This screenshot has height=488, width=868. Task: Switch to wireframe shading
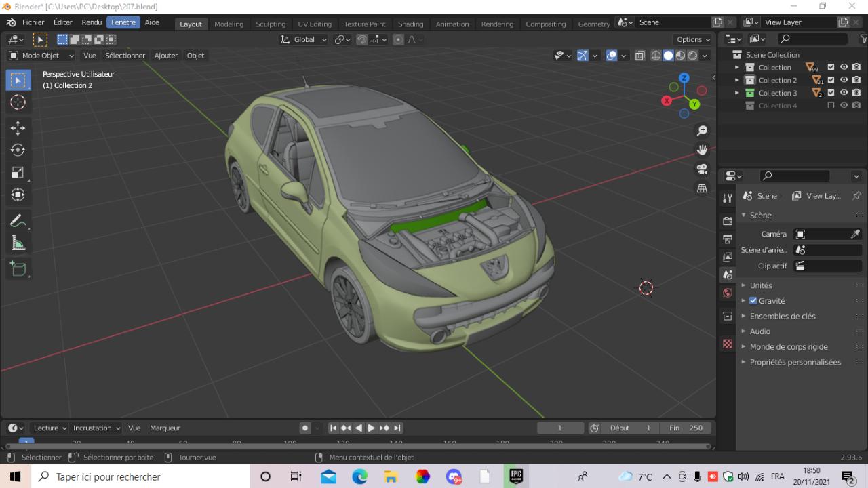(x=656, y=56)
